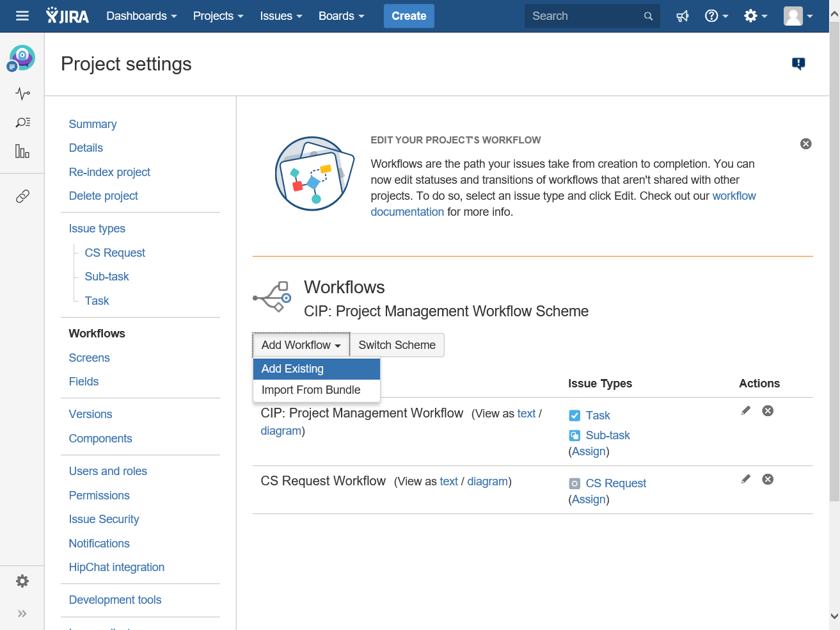The width and height of the screenshot is (840, 630).
Task: Open Re-index project link
Action: (109, 172)
